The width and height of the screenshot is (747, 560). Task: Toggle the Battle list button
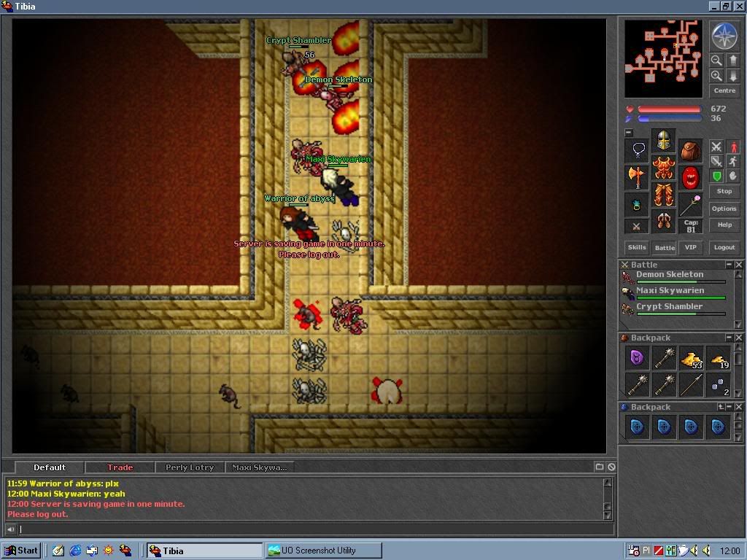[665, 248]
